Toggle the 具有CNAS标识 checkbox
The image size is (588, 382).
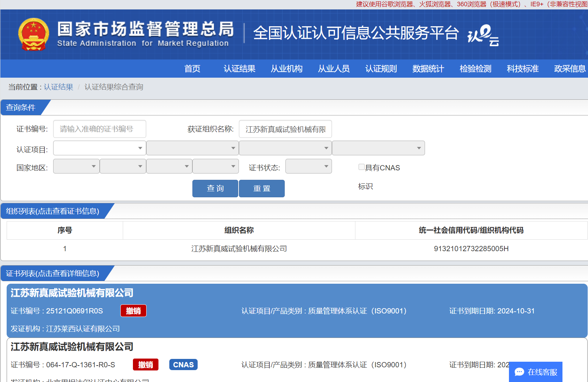(361, 167)
